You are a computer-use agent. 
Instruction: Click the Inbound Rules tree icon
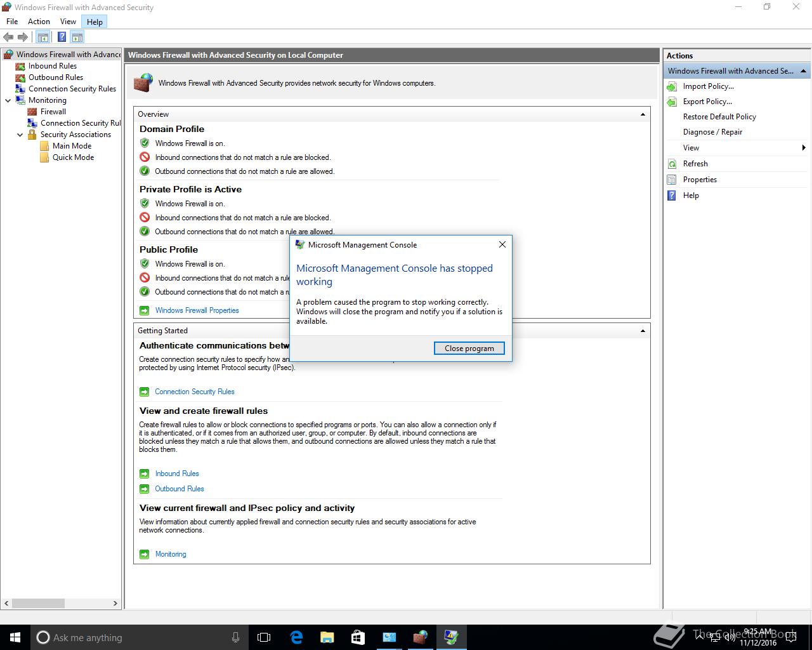[x=20, y=66]
